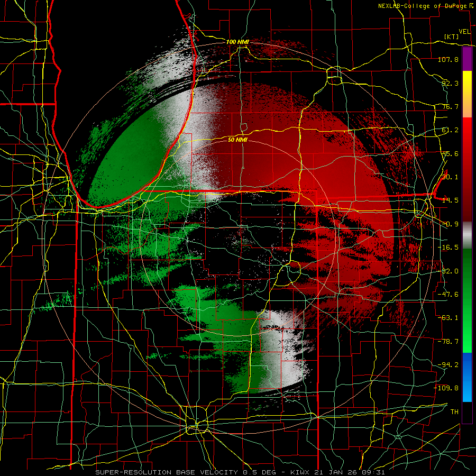Screen dimensions: 476x476
Task: Click the 50 NMI range ring label
Action: [237, 140]
